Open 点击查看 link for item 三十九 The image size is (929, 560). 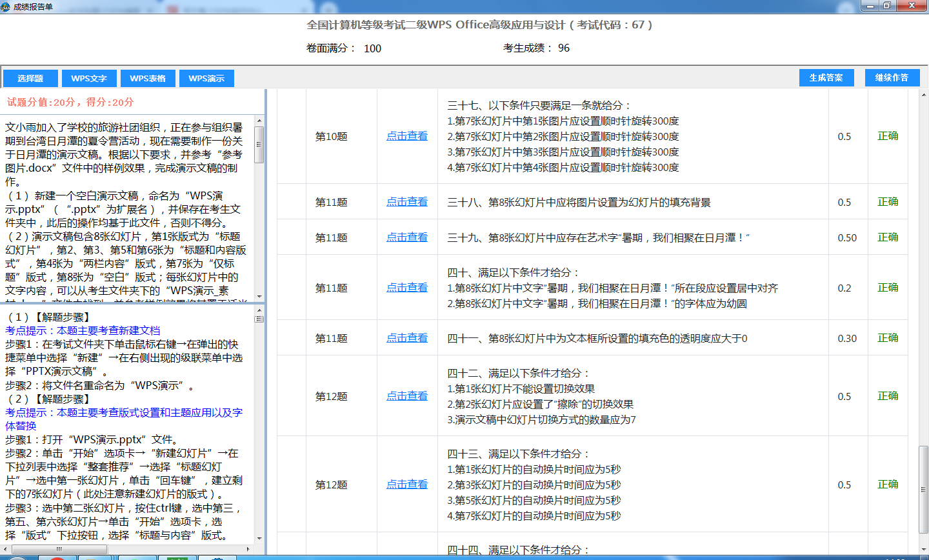tap(407, 237)
